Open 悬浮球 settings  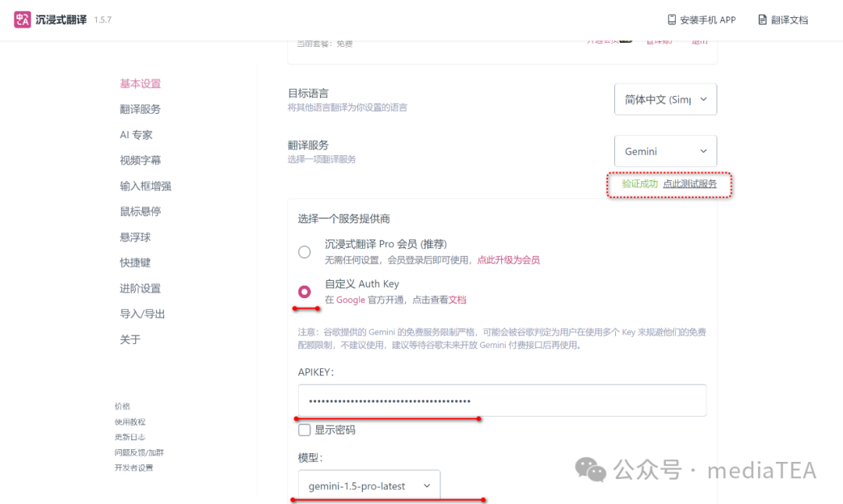[x=135, y=237]
